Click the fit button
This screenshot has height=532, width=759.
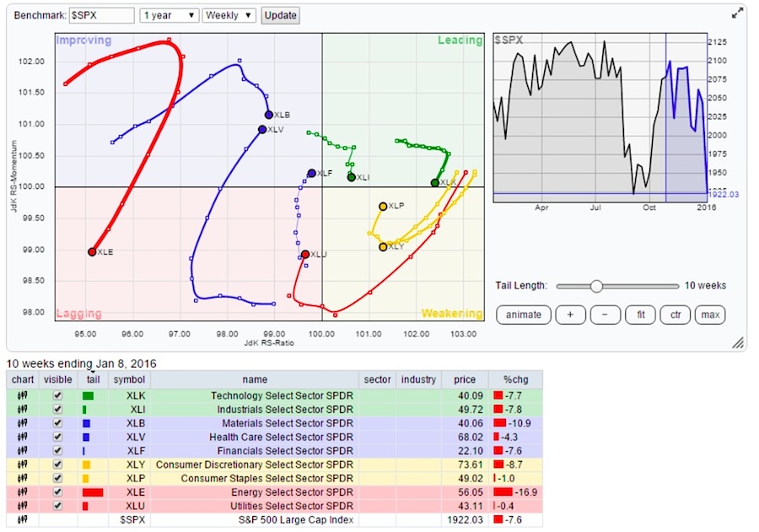pos(640,314)
